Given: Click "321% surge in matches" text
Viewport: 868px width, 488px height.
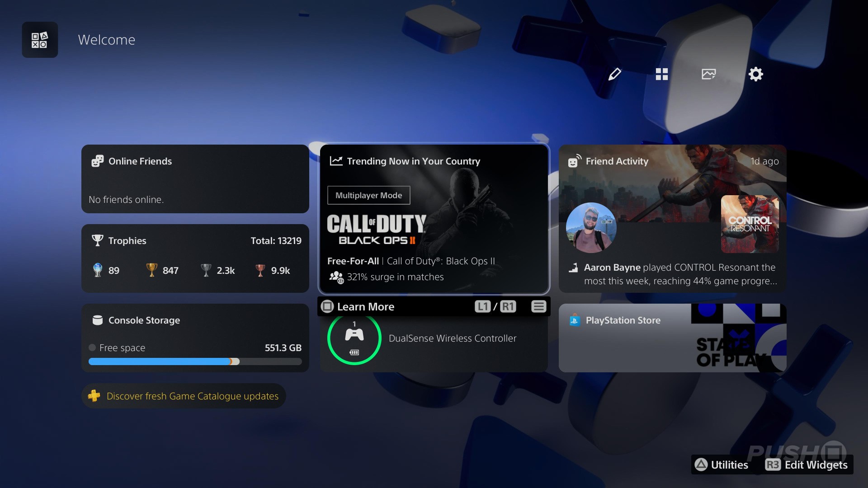Looking at the screenshot, I should [396, 277].
